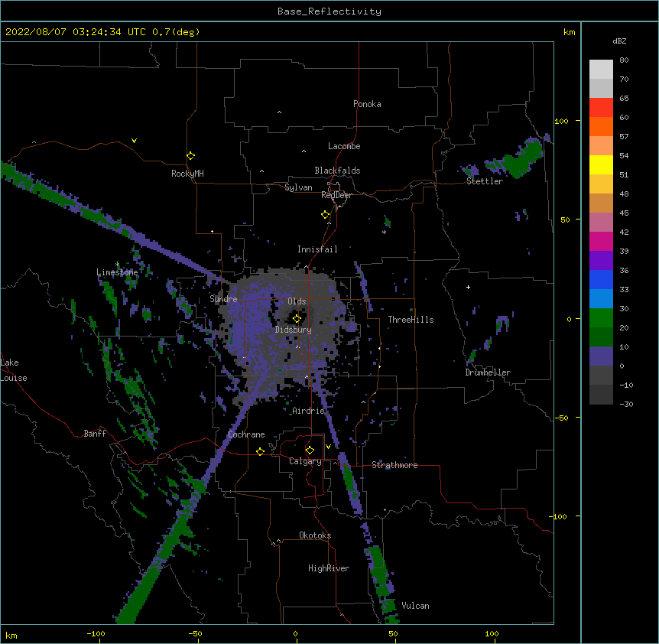This screenshot has width=659, height=644.
Task: Click the 100 tick label on the right axis
Action: tap(561, 121)
